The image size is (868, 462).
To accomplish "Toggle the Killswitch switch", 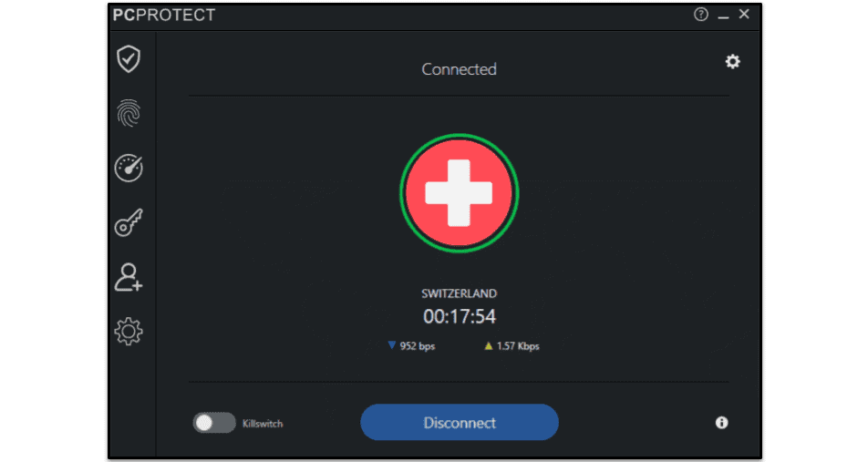I will [x=214, y=423].
